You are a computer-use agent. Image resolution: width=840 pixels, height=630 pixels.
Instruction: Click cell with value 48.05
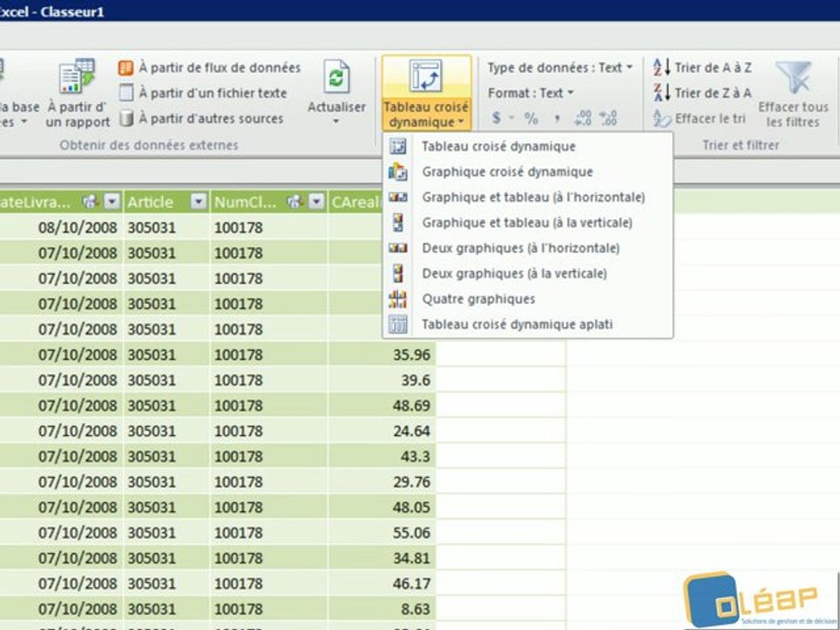382,507
